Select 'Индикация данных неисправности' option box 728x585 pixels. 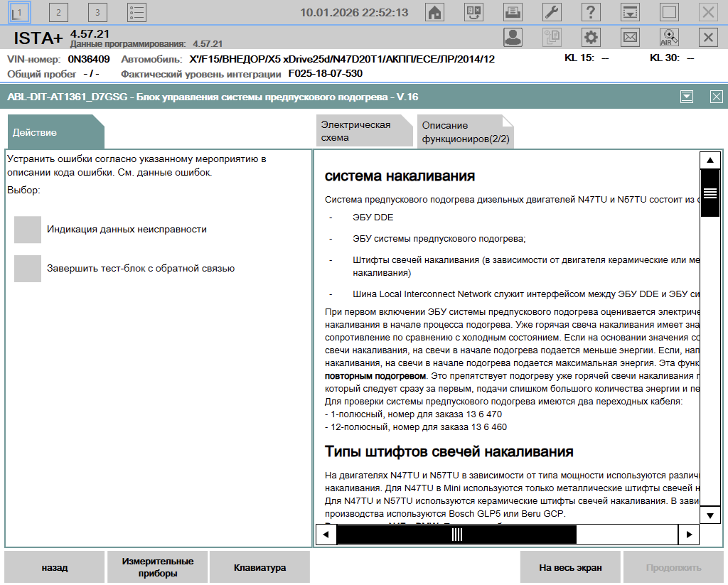point(28,230)
